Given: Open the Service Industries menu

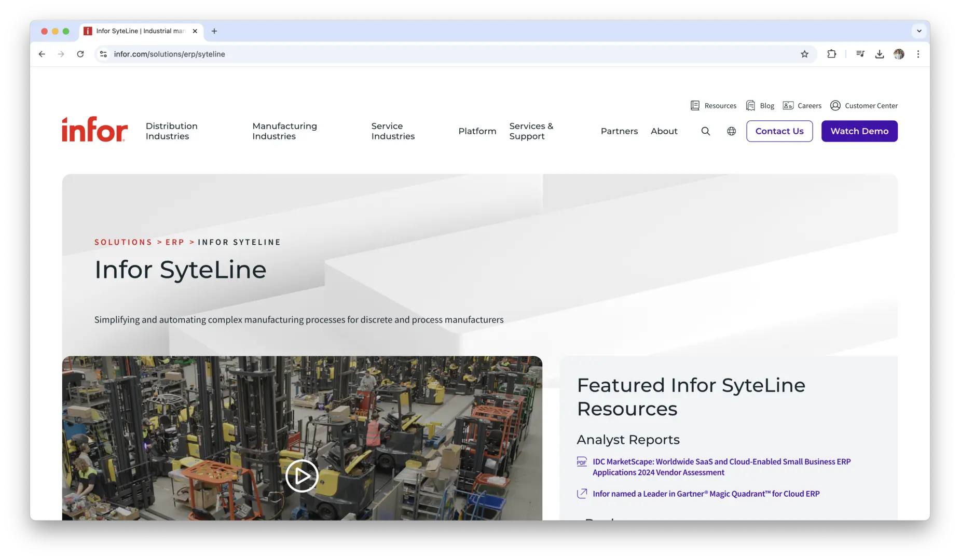Looking at the screenshot, I should coord(393,131).
